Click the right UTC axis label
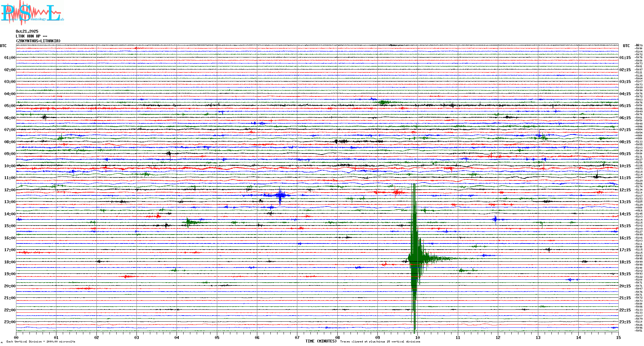Screen dimensions: 644x346 click(x=626, y=46)
